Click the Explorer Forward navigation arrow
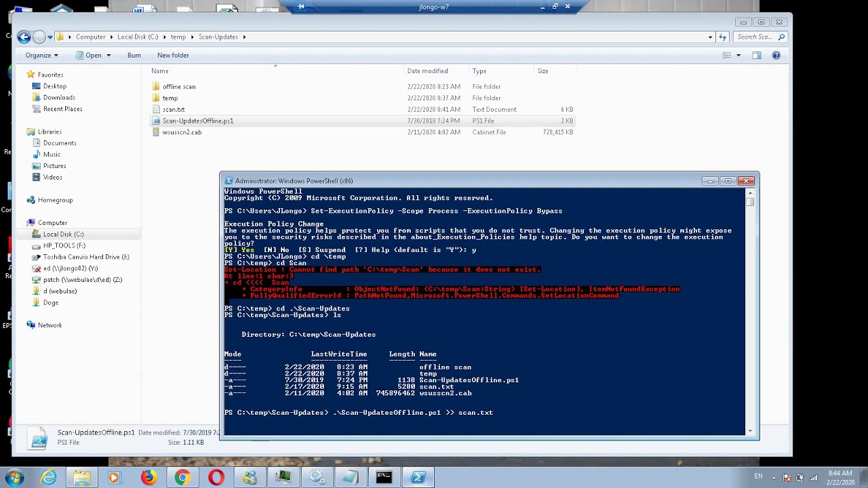868x488 pixels. (x=39, y=37)
